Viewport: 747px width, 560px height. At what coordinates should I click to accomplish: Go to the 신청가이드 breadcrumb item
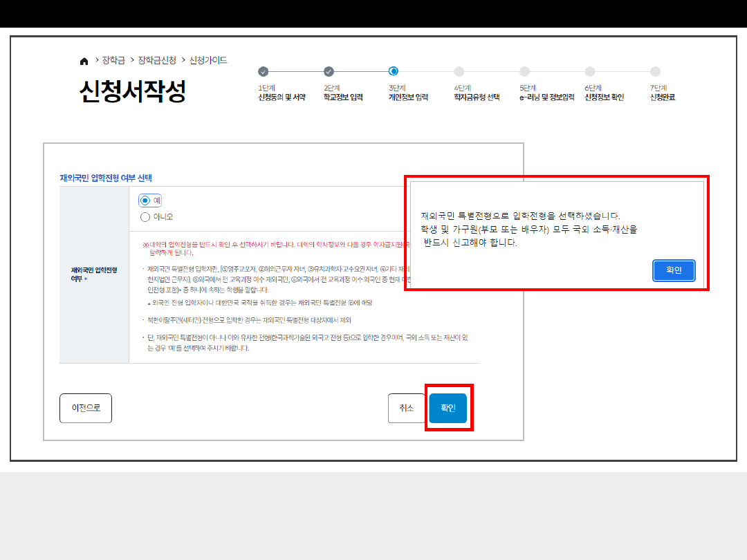208,61
